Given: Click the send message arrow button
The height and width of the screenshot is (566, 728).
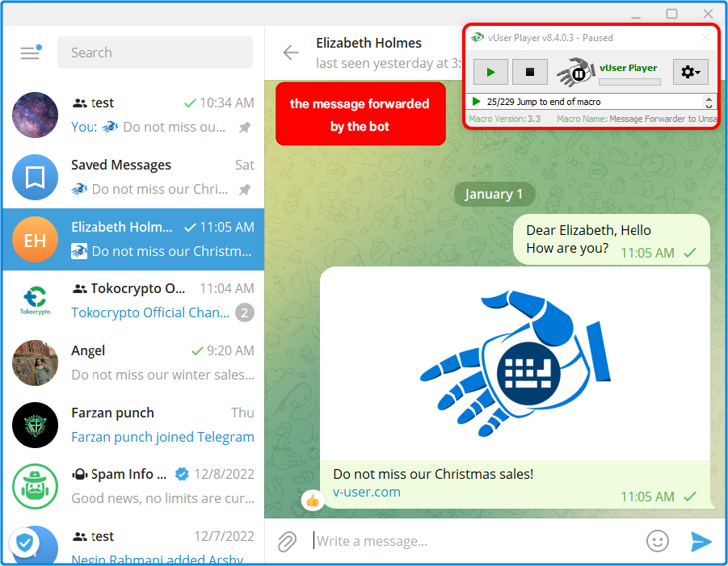Looking at the screenshot, I should pos(701,542).
